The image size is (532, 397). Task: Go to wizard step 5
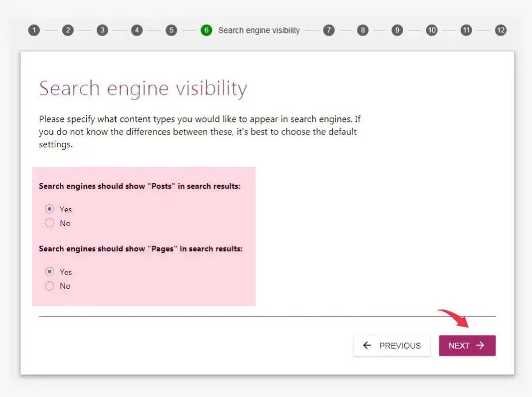pyautogui.click(x=172, y=30)
